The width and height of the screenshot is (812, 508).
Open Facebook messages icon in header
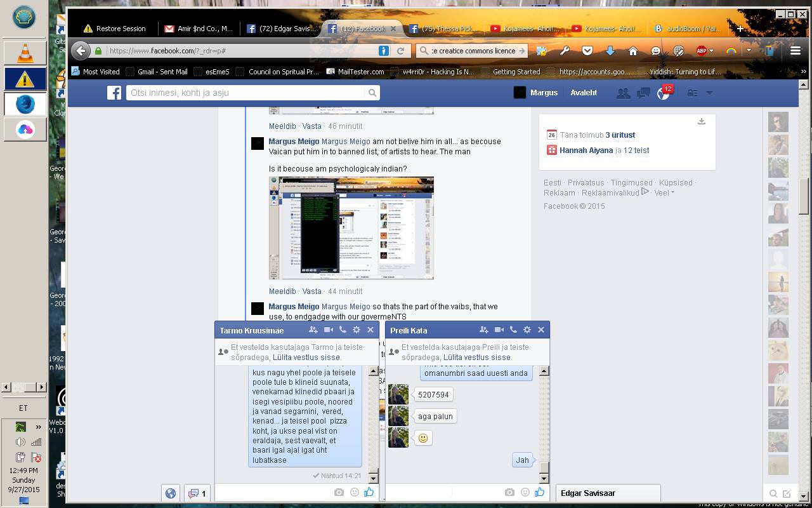click(x=643, y=93)
